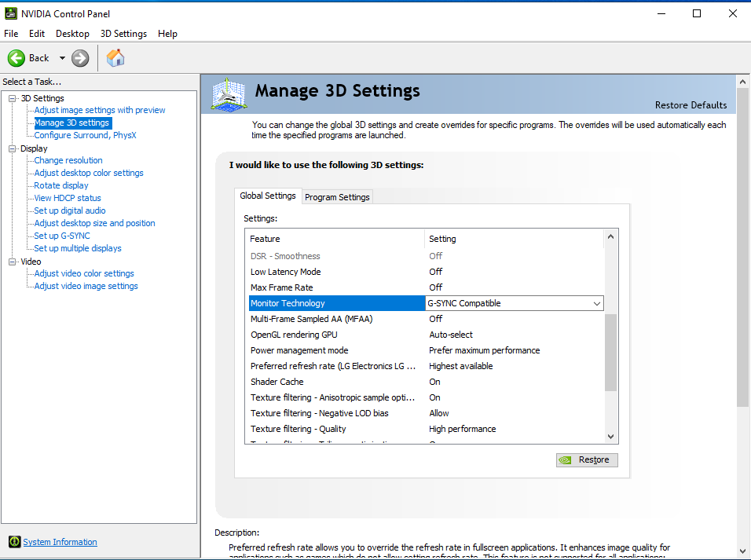
Task: Select the Power management mode row
Action: [299, 350]
